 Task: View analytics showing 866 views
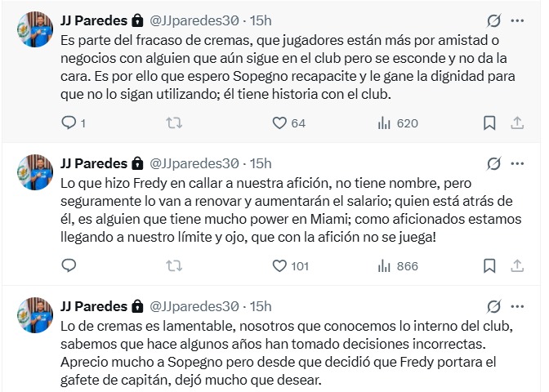click(x=384, y=265)
